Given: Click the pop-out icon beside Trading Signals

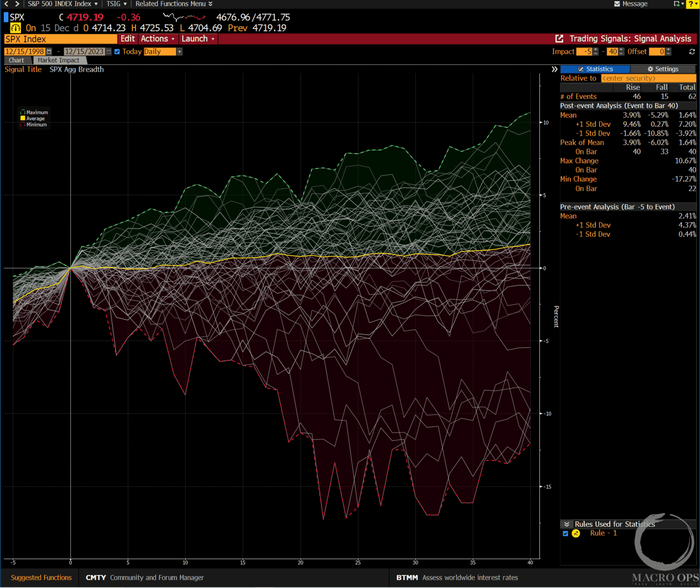Looking at the screenshot, I should coord(559,39).
